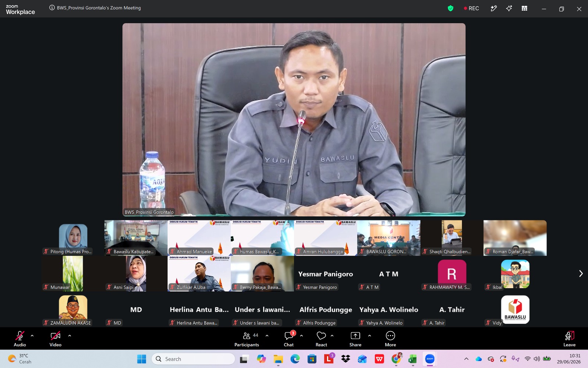Select the Roman Djafar_Baw... video tile

[x=515, y=238]
